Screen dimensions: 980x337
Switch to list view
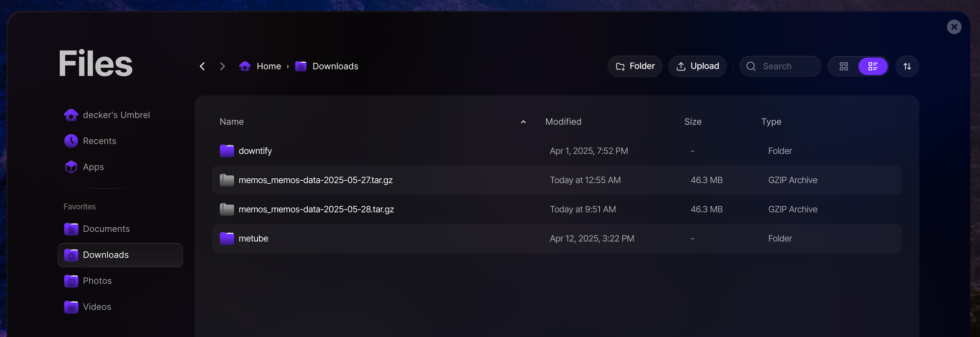(x=873, y=66)
